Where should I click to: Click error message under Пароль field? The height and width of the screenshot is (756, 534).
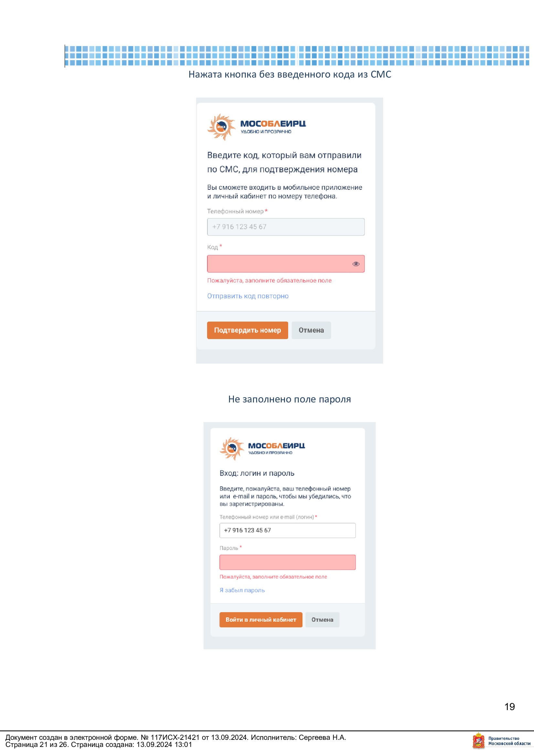click(273, 577)
